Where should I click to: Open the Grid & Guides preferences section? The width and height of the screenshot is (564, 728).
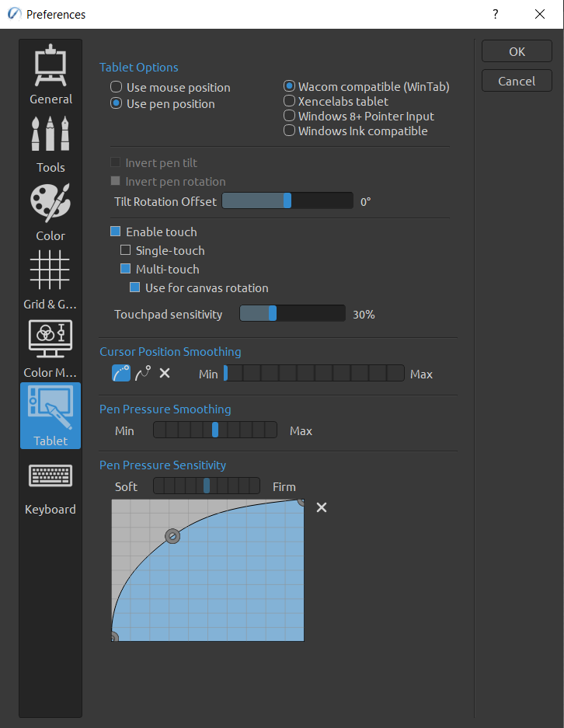pos(50,280)
